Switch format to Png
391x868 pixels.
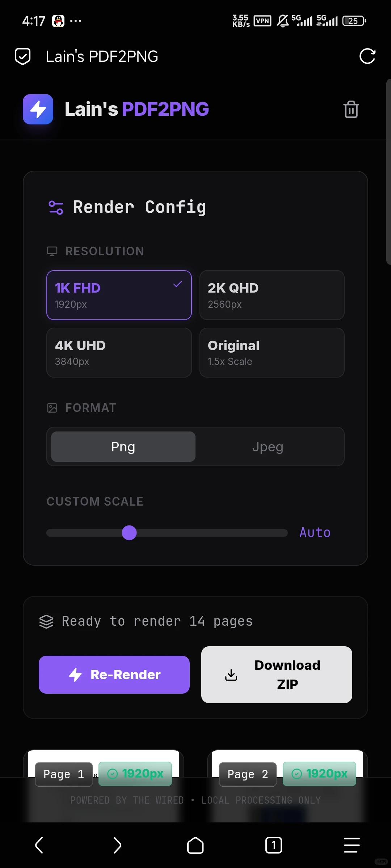click(123, 447)
